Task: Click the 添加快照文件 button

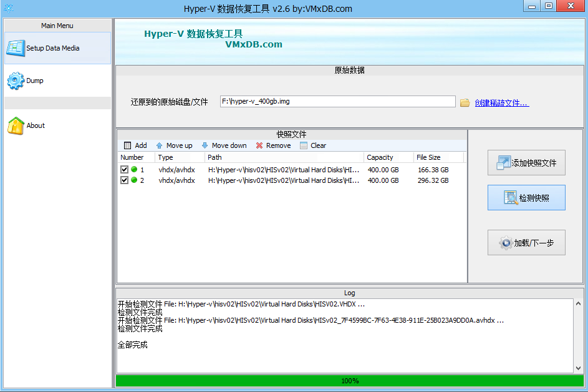Action: (526, 162)
